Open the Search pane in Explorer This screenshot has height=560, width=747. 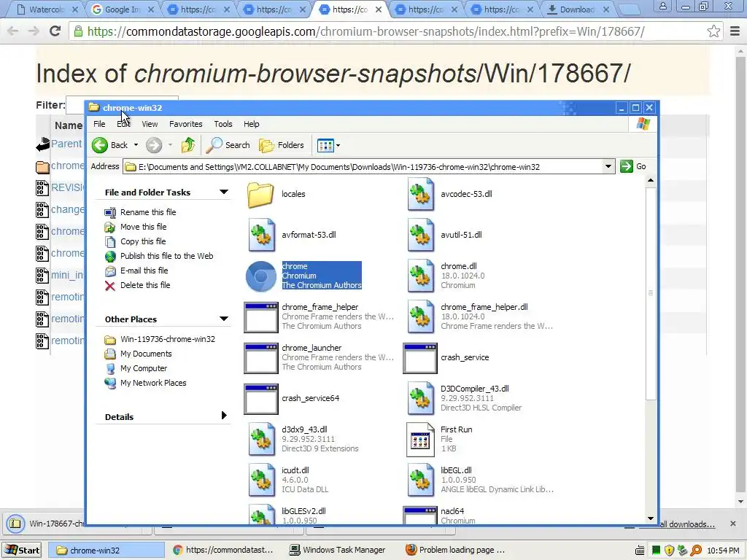228,145
